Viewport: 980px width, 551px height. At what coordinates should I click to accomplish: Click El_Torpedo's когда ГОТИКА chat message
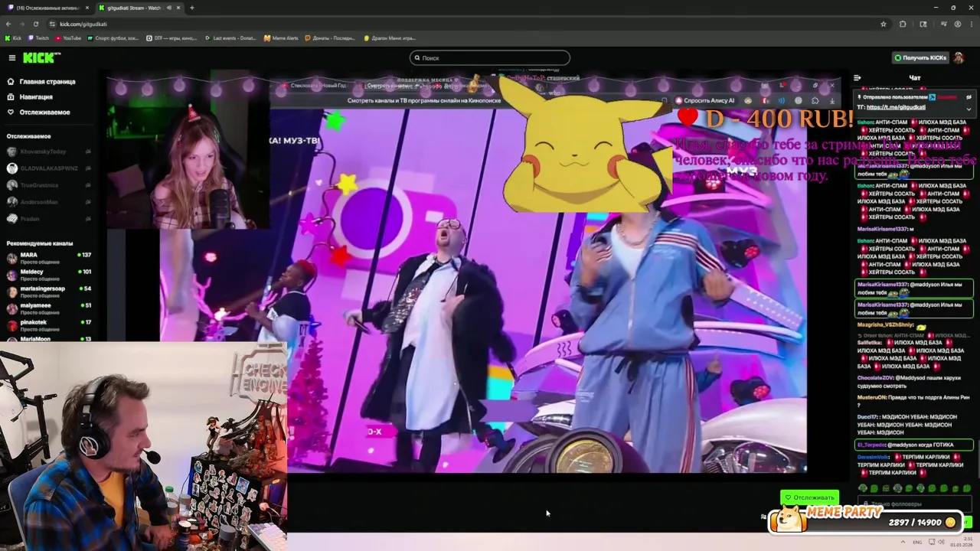(x=914, y=445)
